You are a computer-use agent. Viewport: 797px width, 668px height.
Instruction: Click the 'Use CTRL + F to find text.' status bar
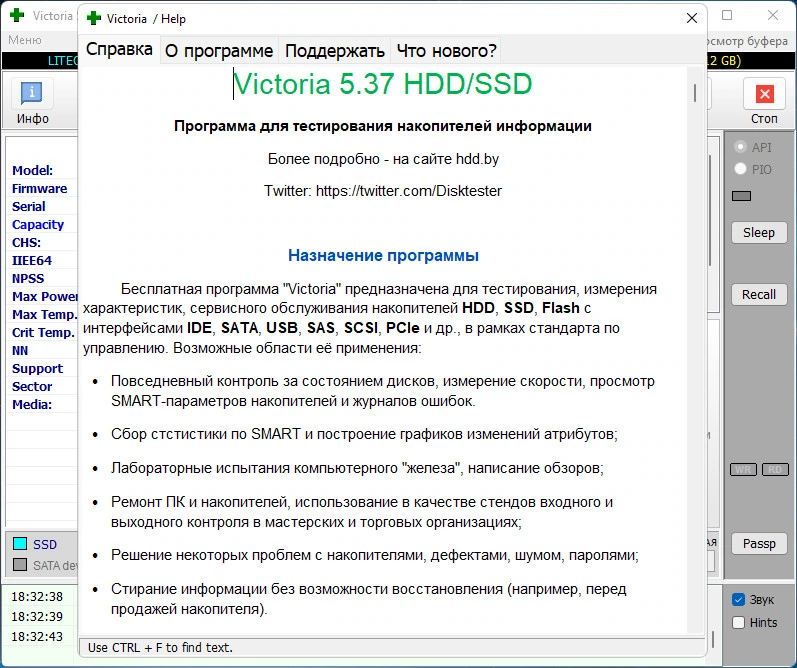pos(391,647)
